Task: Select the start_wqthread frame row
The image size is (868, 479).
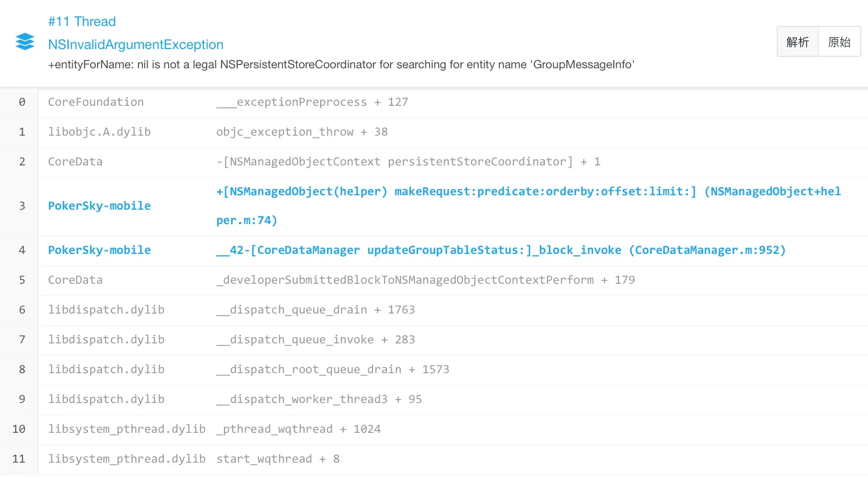Action: coord(434,459)
